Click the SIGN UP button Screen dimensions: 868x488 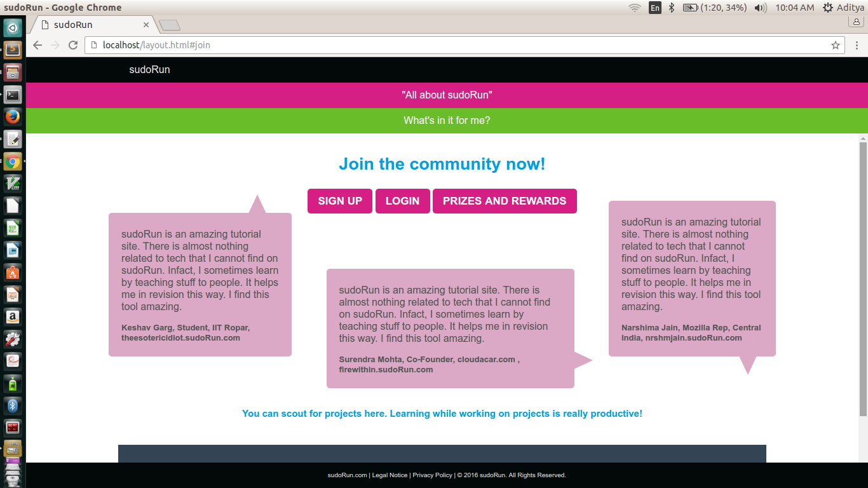coord(340,201)
